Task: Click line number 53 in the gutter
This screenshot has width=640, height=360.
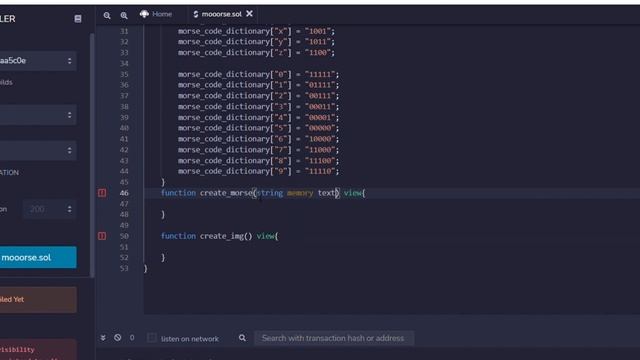Action: coord(124,268)
